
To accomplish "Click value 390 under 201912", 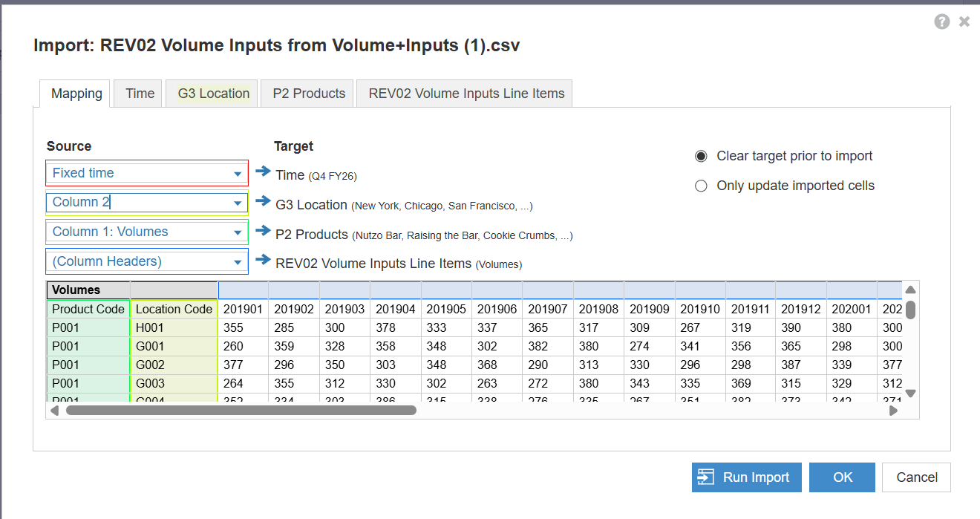I will coord(801,327).
